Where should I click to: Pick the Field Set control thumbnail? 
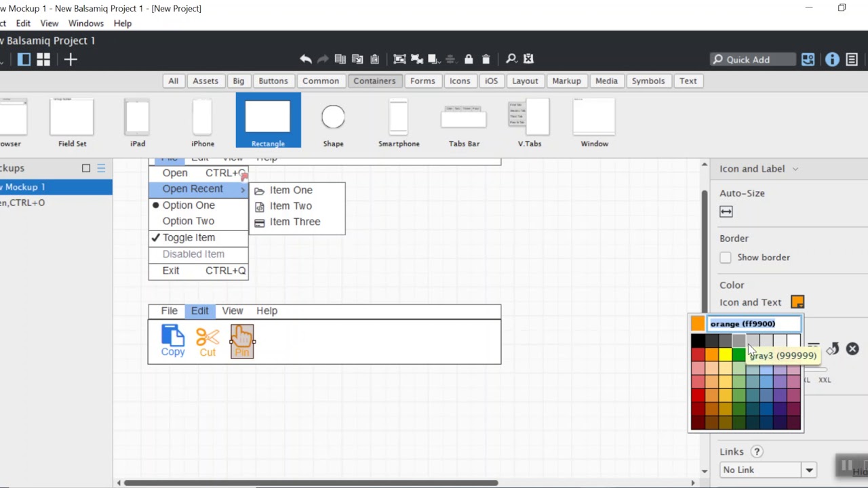(72, 122)
